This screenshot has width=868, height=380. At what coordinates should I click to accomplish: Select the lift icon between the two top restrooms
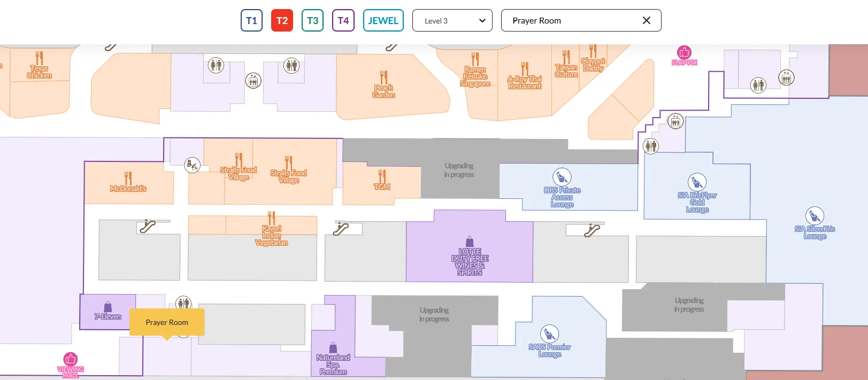pos(254,81)
